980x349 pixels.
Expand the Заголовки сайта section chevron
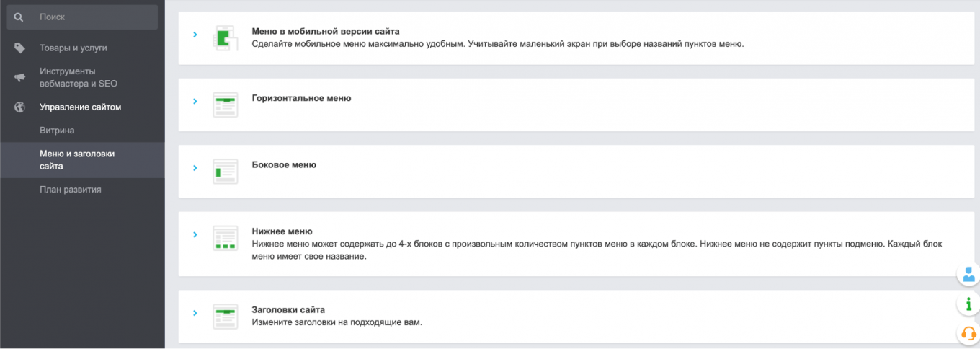(195, 313)
